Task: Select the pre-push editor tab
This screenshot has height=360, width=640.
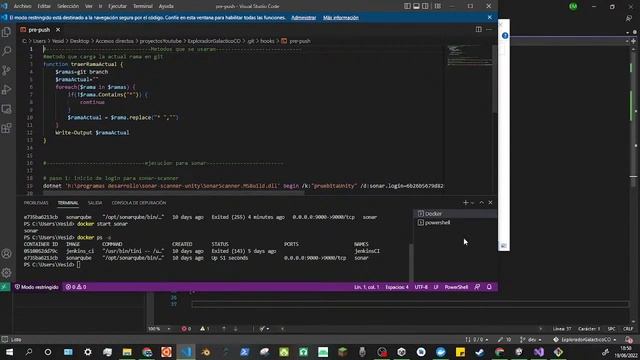Action: click(39, 30)
